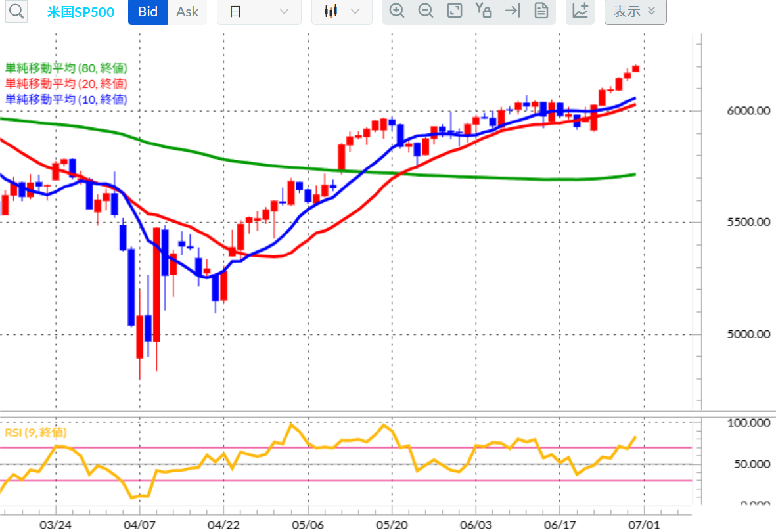Zoom in on the chart
776x532 pixels.
pos(397,11)
